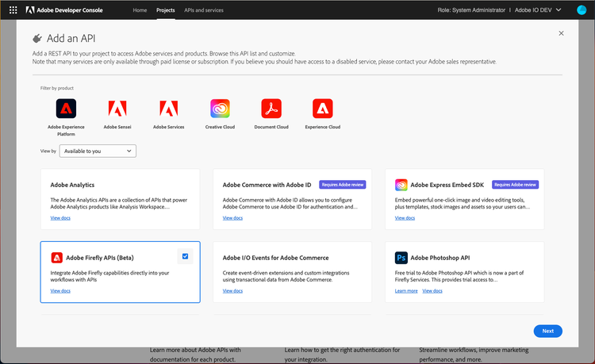
Task: Go to the Home tab
Action: pyautogui.click(x=140, y=10)
